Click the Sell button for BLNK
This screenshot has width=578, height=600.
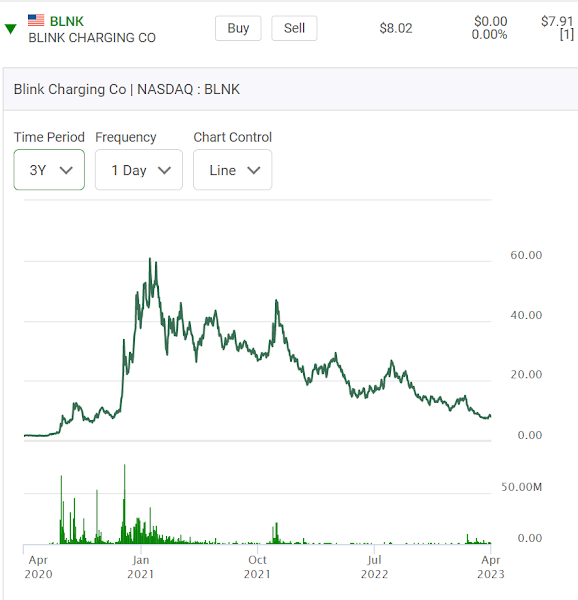pos(294,28)
